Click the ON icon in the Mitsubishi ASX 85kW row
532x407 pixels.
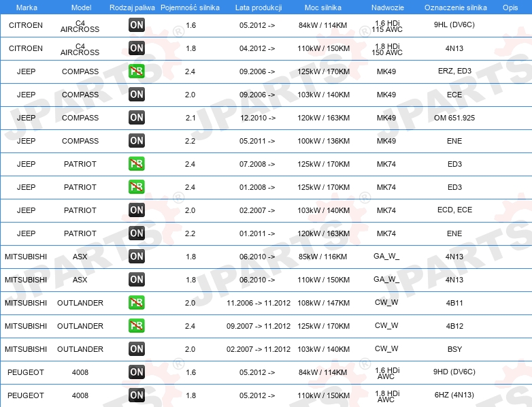(137, 257)
